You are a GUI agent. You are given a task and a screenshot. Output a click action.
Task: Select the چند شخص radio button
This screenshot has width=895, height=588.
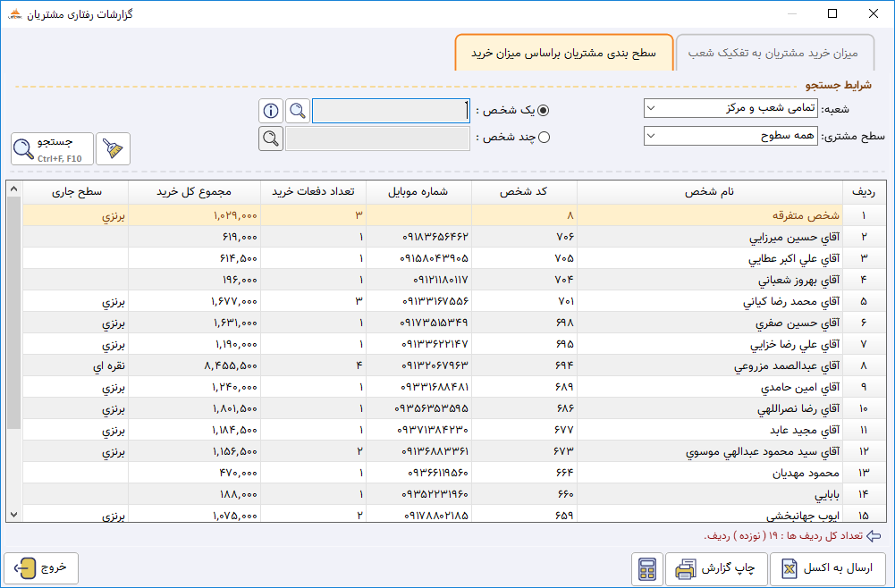click(x=544, y=138)
